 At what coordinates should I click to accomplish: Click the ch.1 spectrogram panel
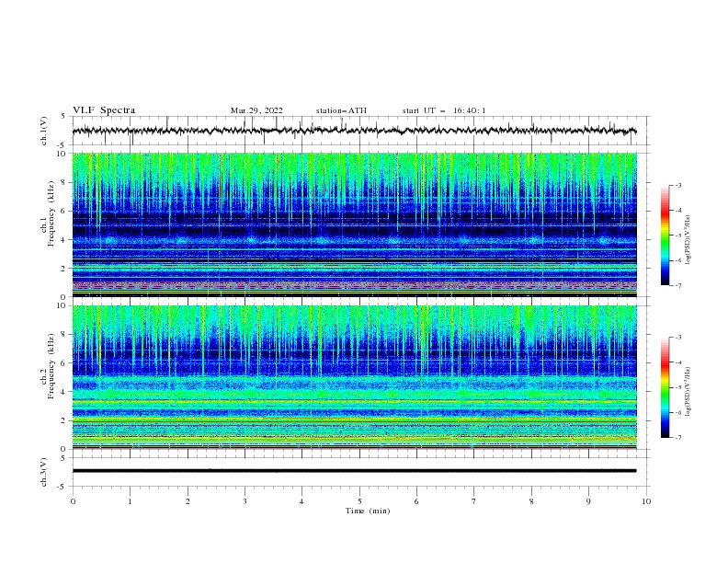click(x=354, y=224)
